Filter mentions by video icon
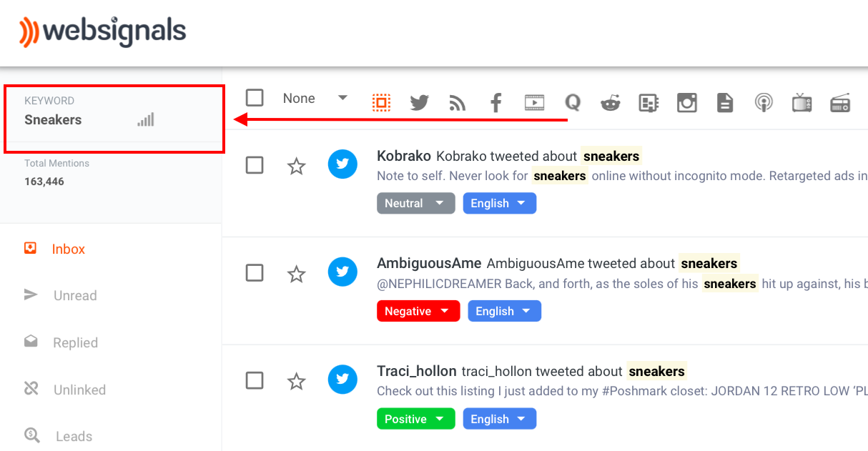The width and height of the screenshot is (868, 451). tap(534, 103)
